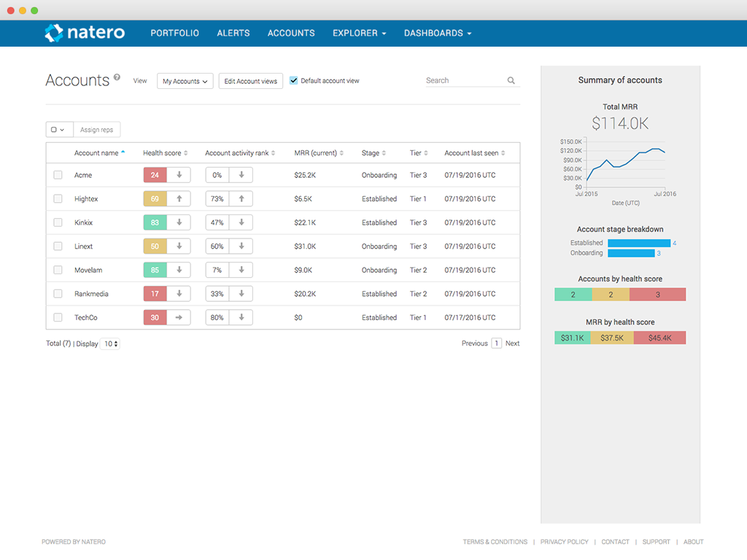Expand the bulk select checkbox dropdown
Image resolution: width=747 pixels, height=560 pixels.
(58, 130)
